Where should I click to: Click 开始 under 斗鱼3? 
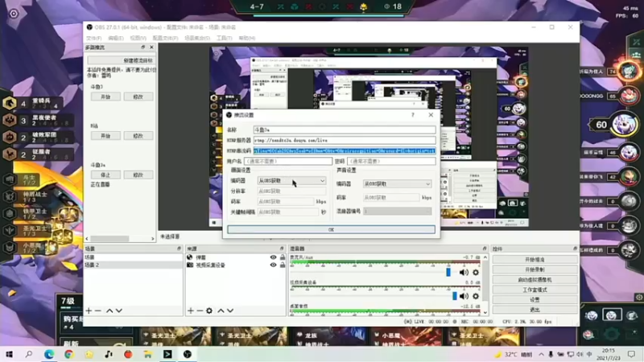point(105,97)
